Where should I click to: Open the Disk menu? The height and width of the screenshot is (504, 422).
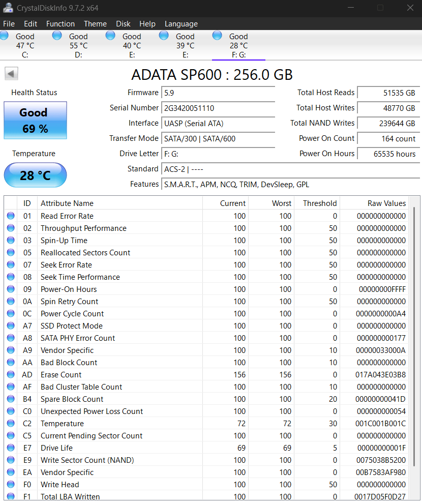pyautogui.click(x=123, y=24)
